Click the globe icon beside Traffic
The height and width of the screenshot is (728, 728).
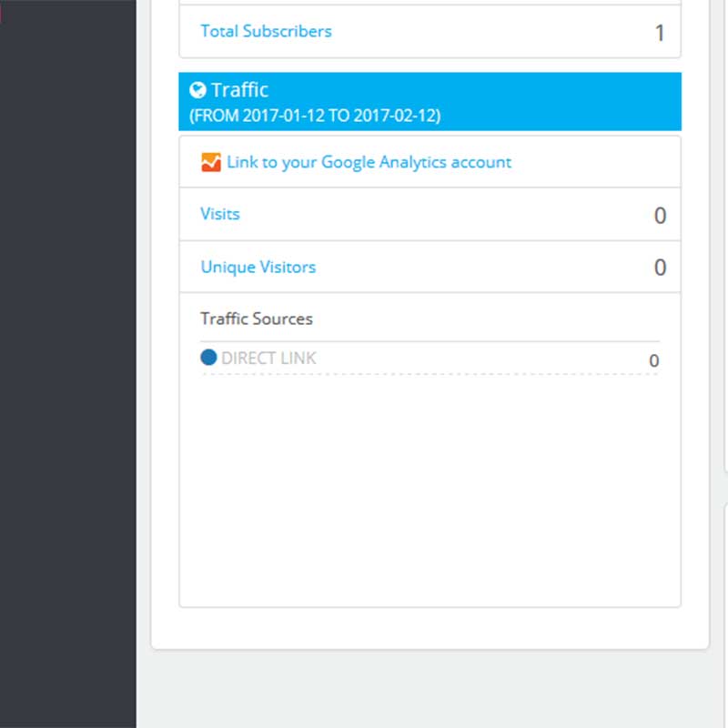(197, 90)
